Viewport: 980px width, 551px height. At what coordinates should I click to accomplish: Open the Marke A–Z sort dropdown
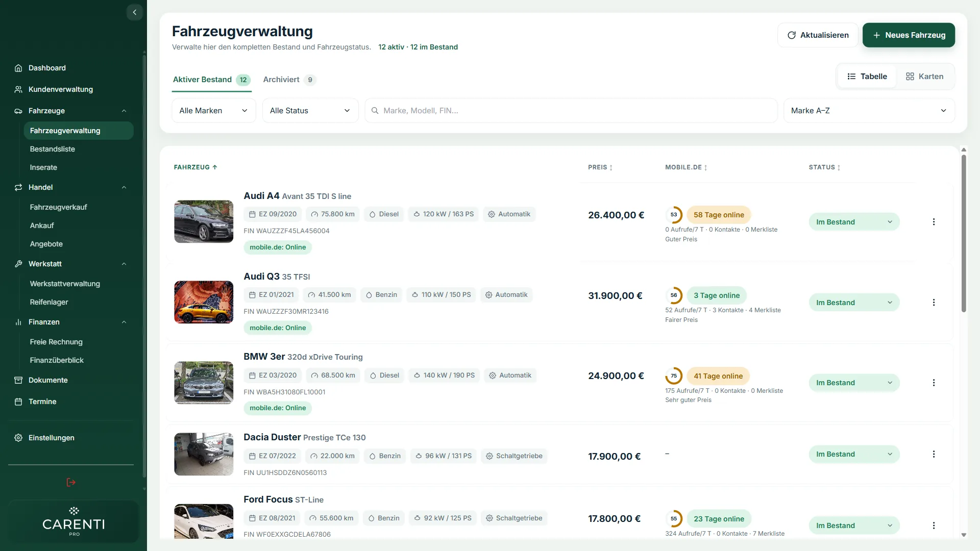[869, 111]
